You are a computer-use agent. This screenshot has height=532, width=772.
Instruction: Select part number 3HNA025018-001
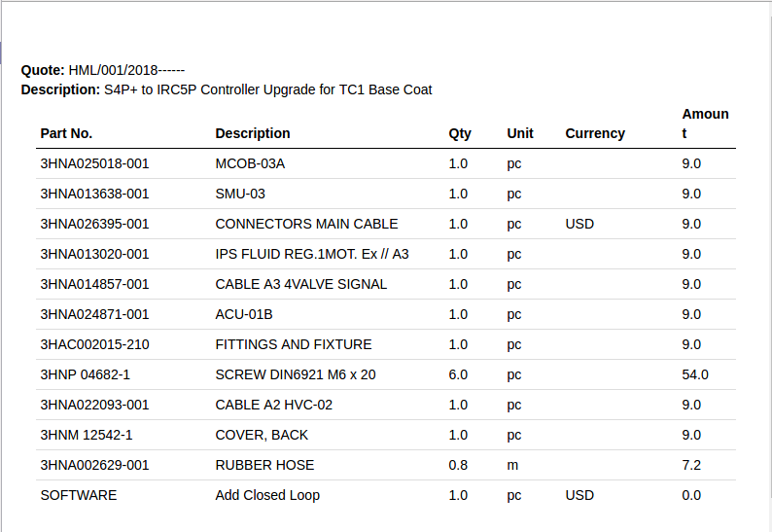tap(94, 163)
